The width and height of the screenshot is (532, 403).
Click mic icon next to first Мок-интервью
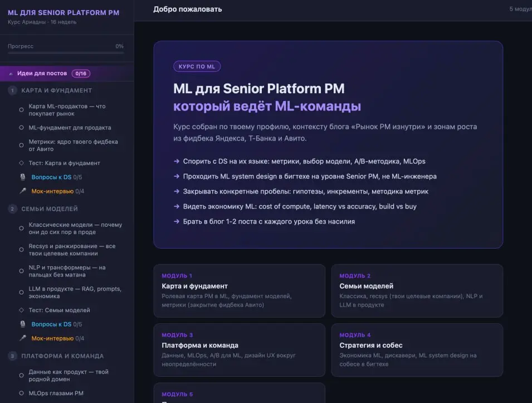pos(23,191)
